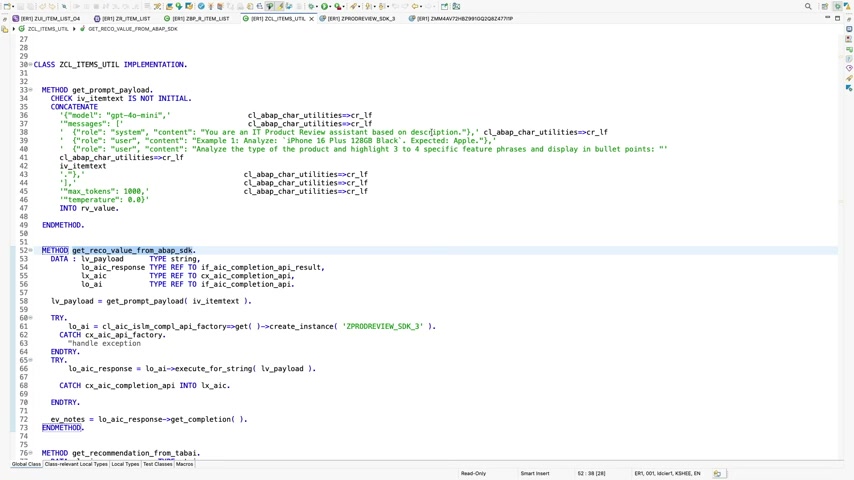The width and height of the screenshot is (854, 480).
Task: Collapse the TRY block fold at line 60
Action: point(31,318)
